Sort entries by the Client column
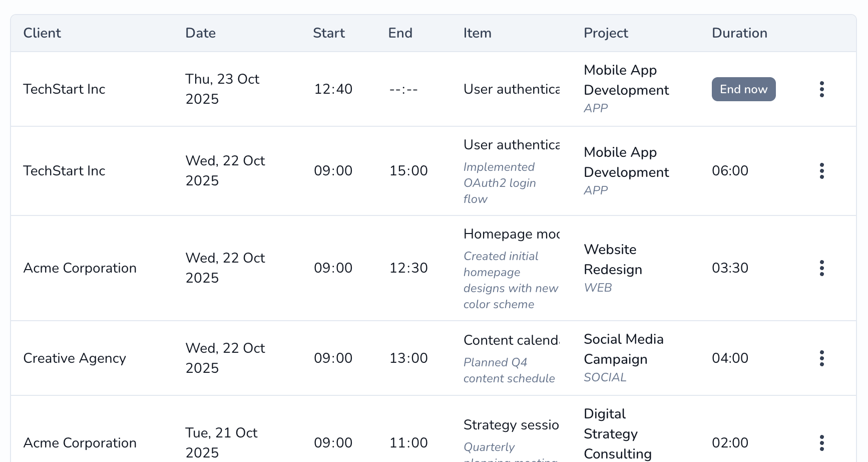This screenshot has width=868, height=462. (42, 33)
